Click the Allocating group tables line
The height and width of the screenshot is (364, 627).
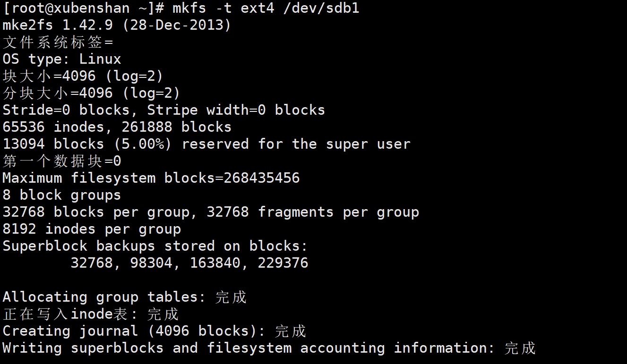click(125, 297)
